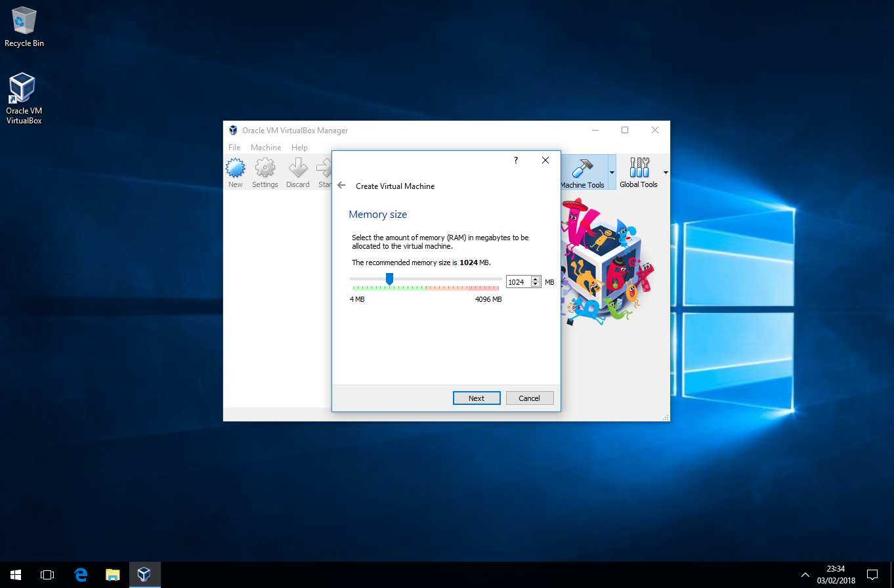Click the memory size slider handle
The image size is (894, 588).
tap(389, 280)
